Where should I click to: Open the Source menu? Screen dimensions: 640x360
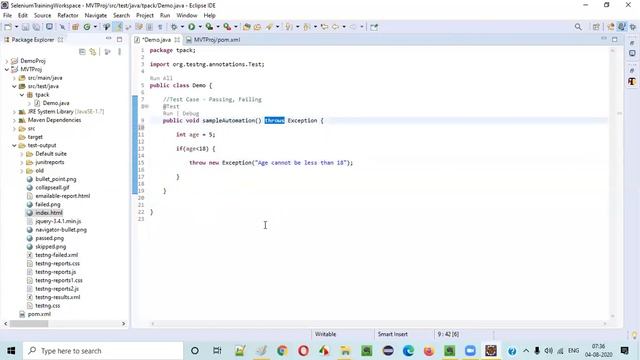(x=42, y=15)
